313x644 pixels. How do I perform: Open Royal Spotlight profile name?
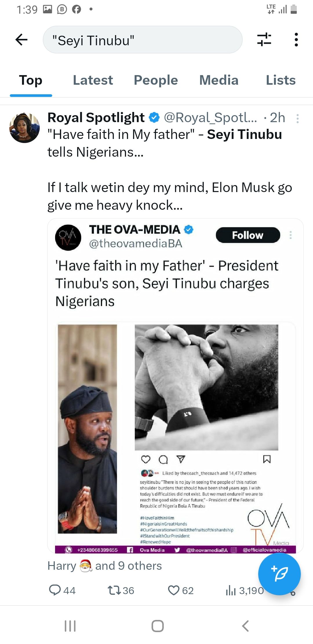[x=96, y=117]
